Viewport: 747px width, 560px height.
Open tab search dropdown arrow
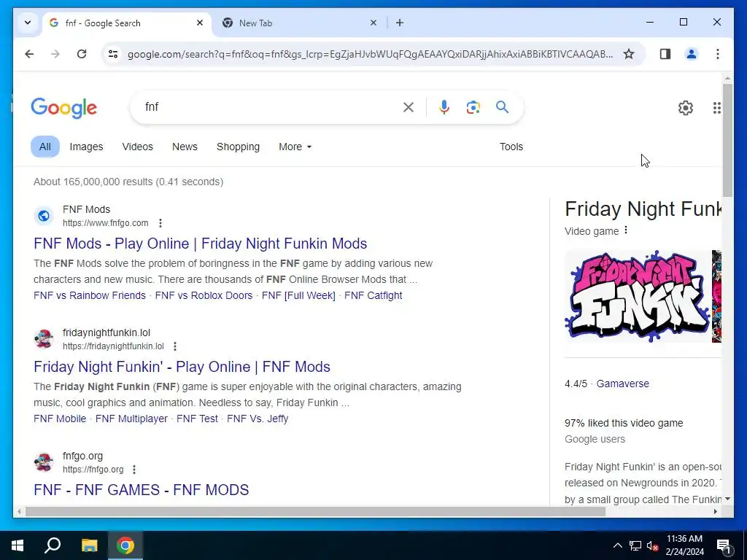pyautogui.click(x=28, y=23)
